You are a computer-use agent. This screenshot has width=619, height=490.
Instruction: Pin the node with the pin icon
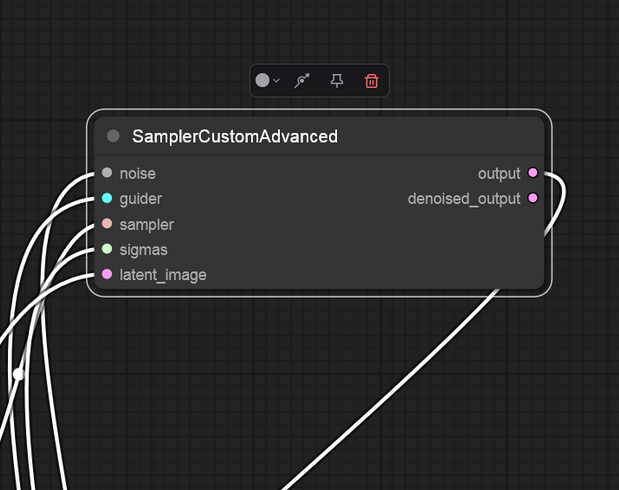click(x=337, y=81)
